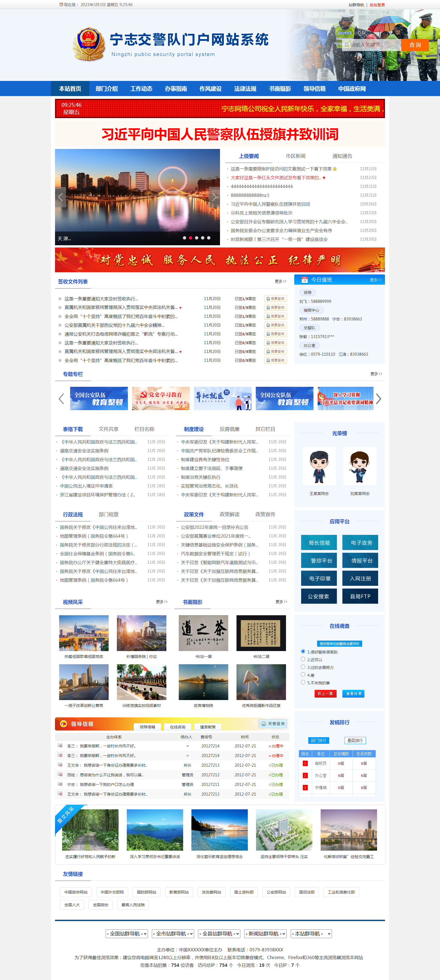The image size is (440, 980).
Task: Open the 全国站群导航 dropdown
Action: [x=127, y=933]
